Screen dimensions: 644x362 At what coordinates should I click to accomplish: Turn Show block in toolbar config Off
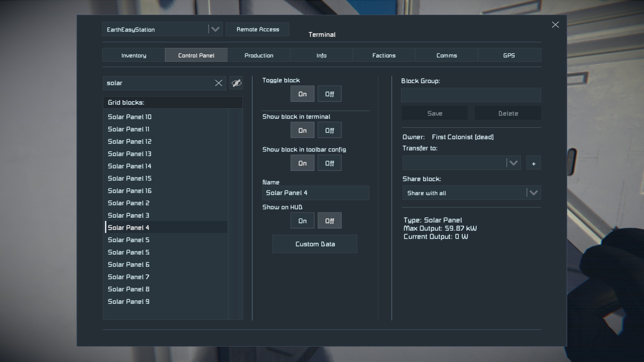329,163
